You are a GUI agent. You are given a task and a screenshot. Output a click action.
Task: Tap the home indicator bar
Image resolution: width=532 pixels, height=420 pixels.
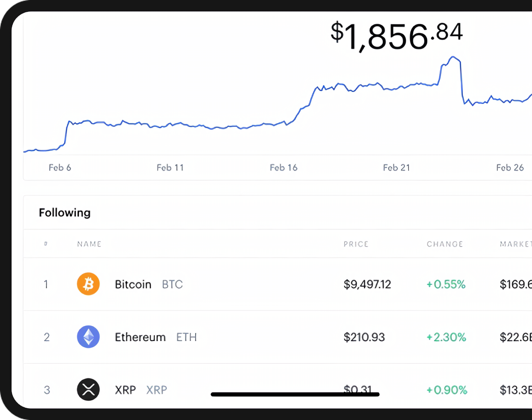(x=295, y=394)
